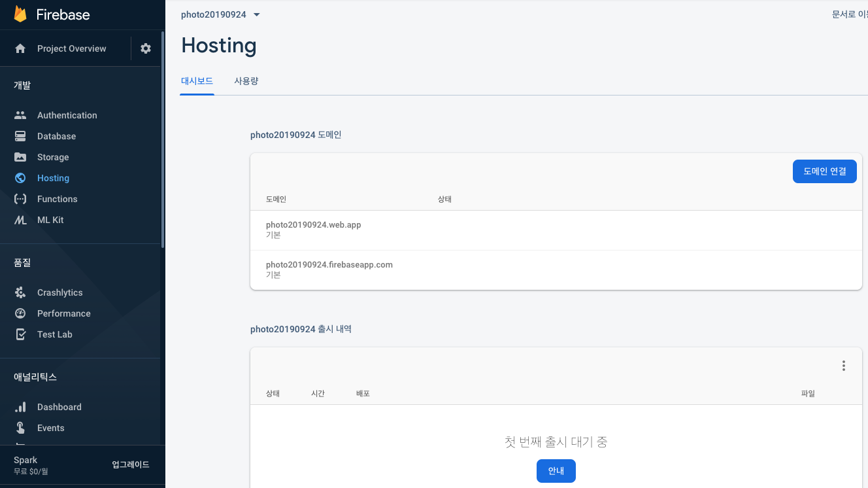
Task: Click the 상태 header in domain table
Action: (444, 199)
